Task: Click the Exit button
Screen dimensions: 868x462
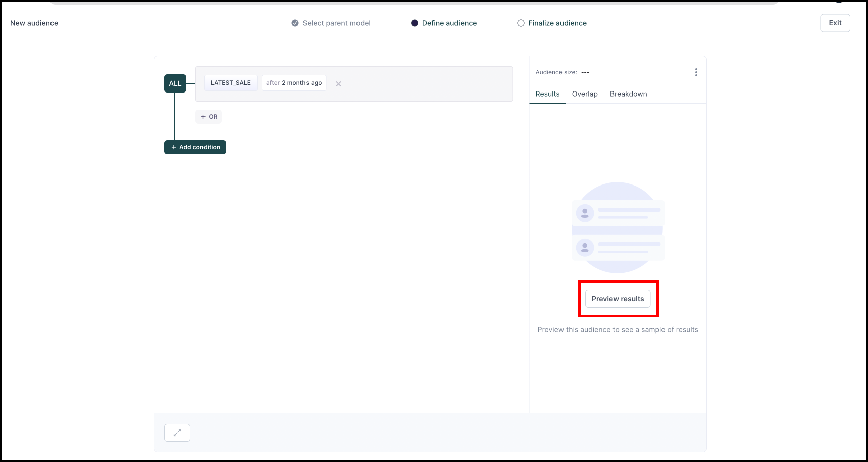Action: 835,23
